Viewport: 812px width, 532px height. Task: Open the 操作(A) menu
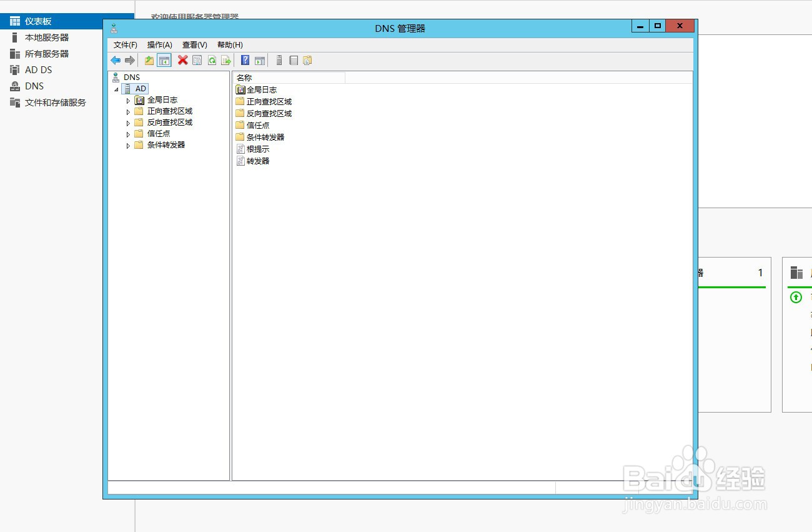[159, 45]
